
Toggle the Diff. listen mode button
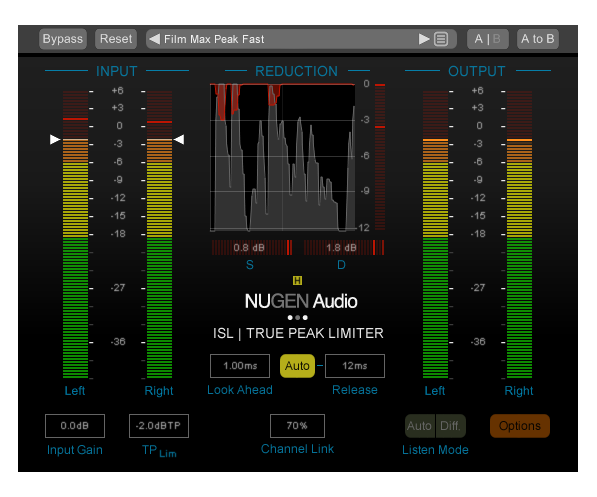point(450,426)
